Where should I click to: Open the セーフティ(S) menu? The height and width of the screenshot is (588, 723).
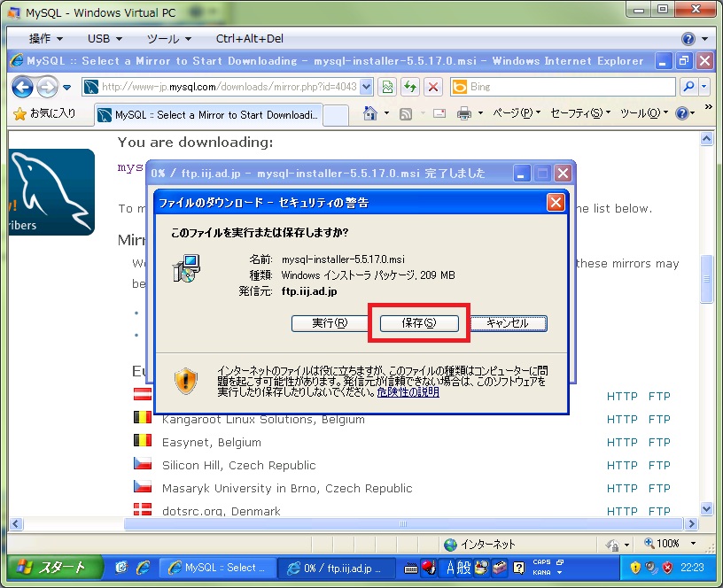[580, 112]
